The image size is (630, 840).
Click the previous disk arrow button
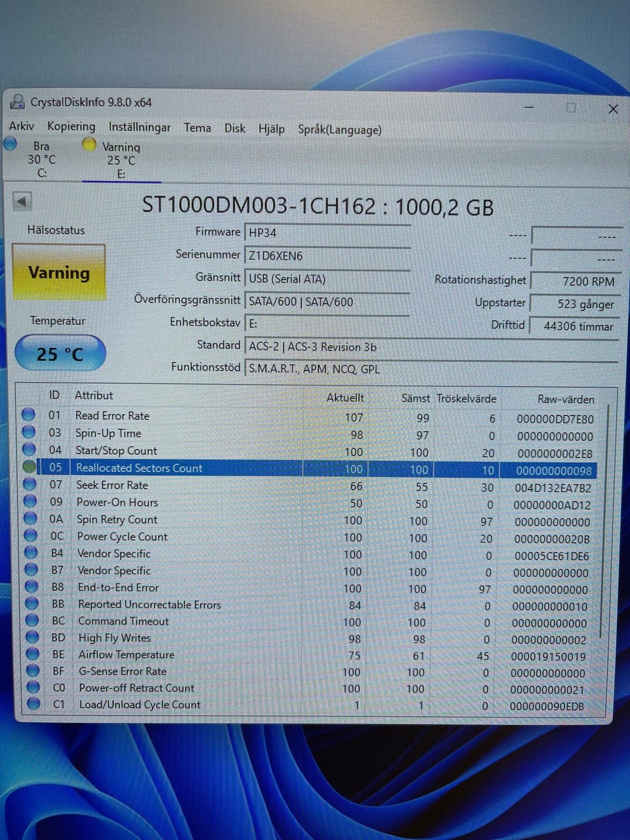pos(22,202)
